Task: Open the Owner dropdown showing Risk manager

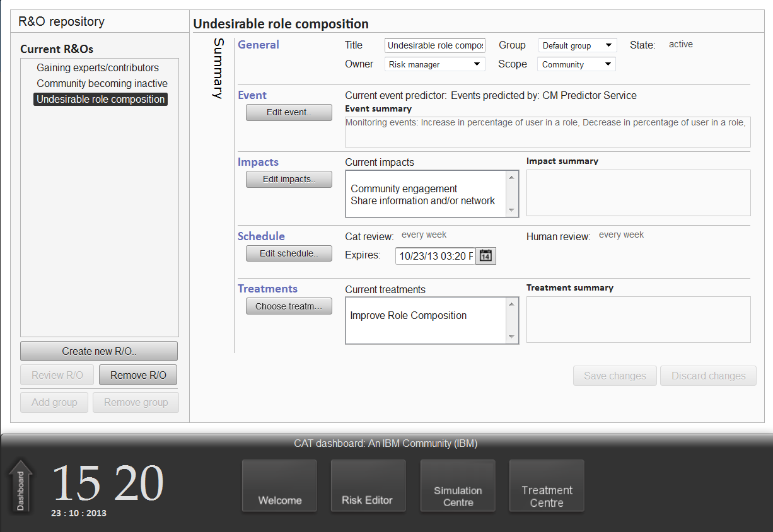Action: 434,64
